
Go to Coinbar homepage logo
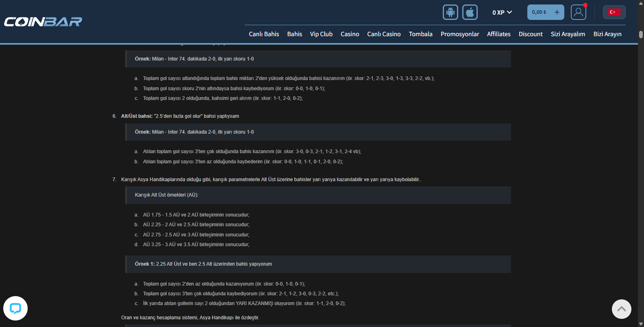(43, 22)
